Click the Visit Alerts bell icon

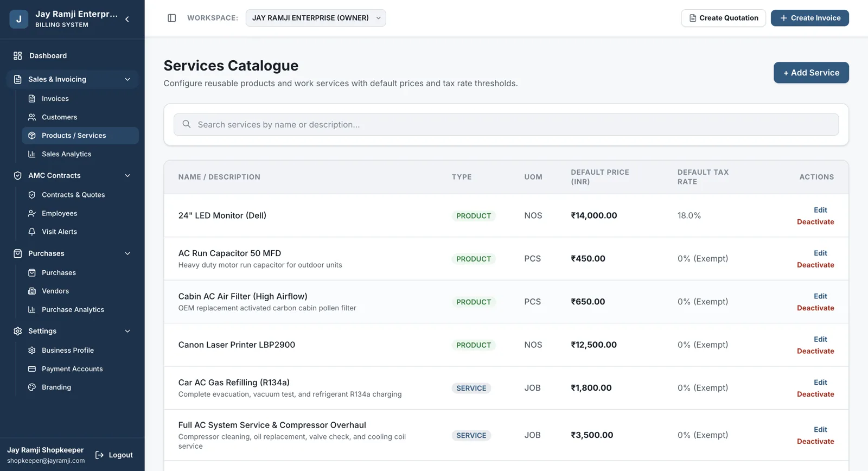(x=32, y=232)
